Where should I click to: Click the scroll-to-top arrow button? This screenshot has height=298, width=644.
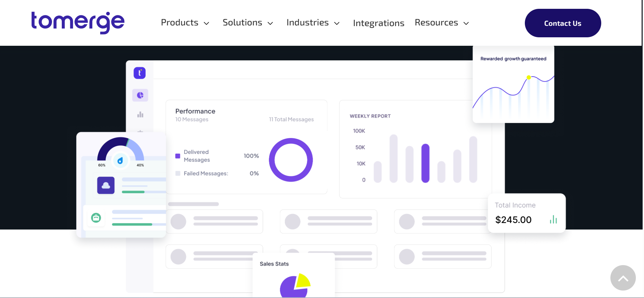click(x=623, y=278)
